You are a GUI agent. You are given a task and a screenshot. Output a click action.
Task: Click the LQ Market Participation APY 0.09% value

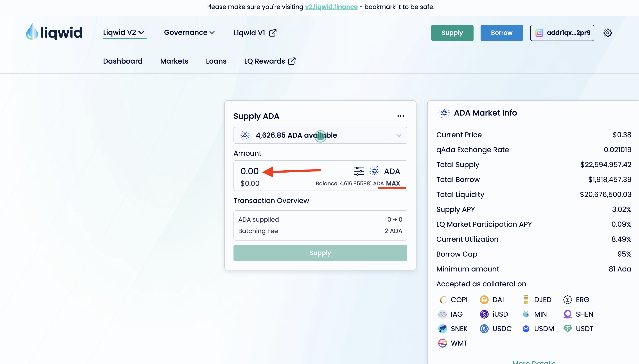tap(621, 224)
